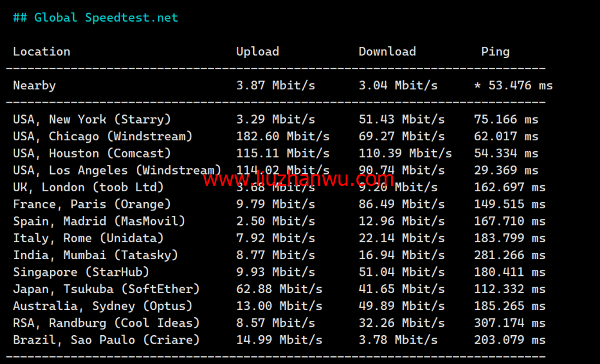Click Paris ping "149.515 ms"
This screenshot has height=364, width=600.
click(509, 204)
